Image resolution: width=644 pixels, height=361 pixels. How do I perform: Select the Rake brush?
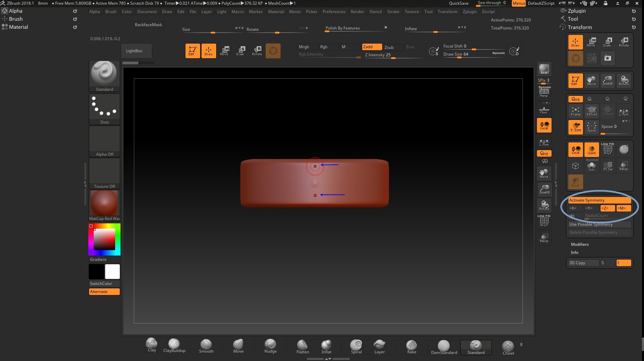412,346
